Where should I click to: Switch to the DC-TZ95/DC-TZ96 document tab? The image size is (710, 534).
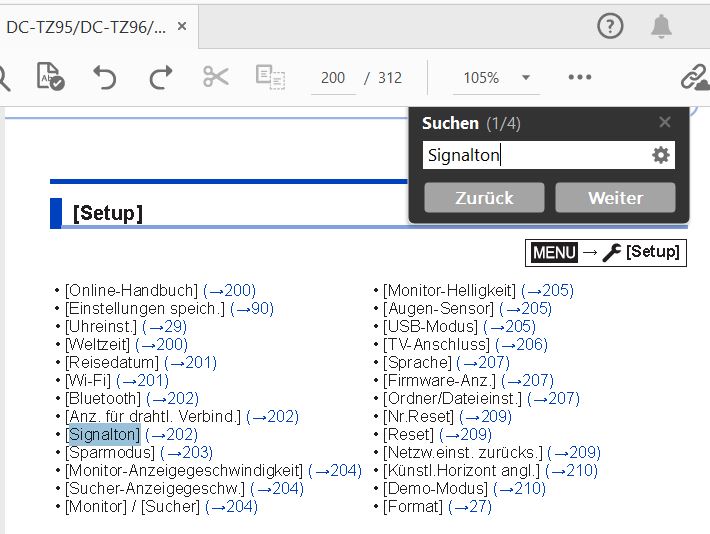click(86, 27)
